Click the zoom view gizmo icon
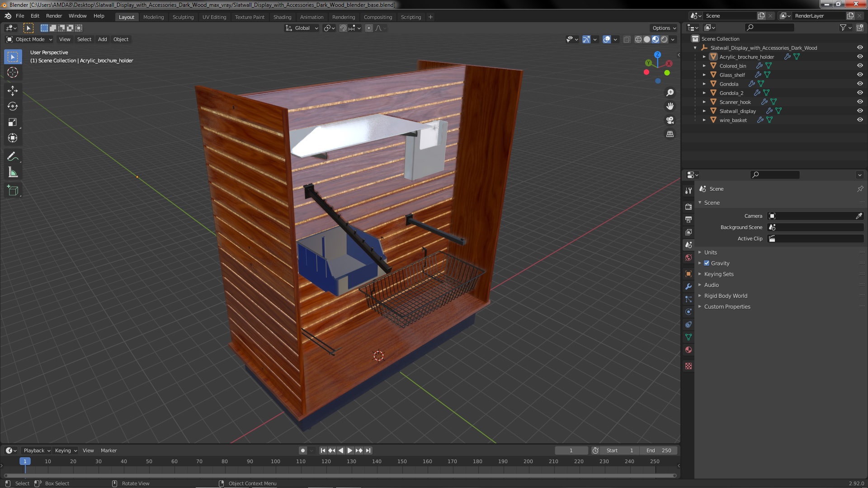The width and height of the screenshot is (868, 488). [670, 93]
